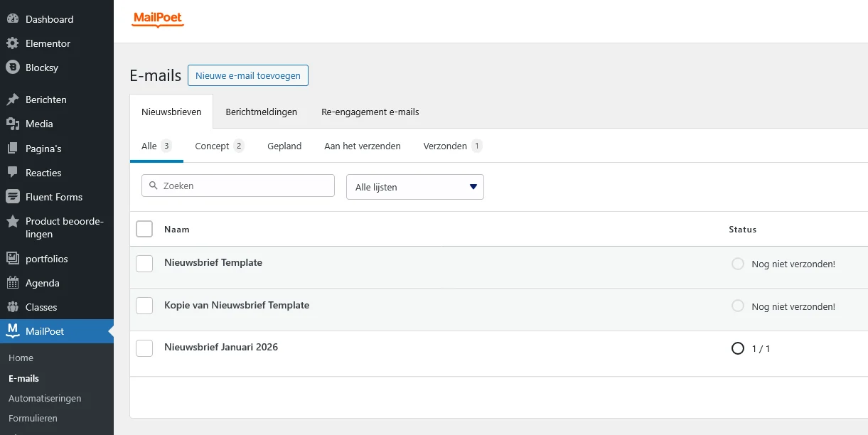Image resolution: width=868 pixels, height=435 pixels.
Task: Click the Agenda calendar icon
Action: click(13, 283)
